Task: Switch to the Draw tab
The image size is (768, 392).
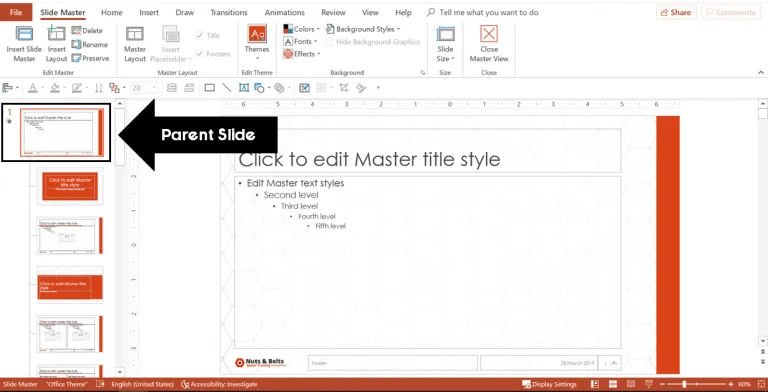Action: point(185,12)
